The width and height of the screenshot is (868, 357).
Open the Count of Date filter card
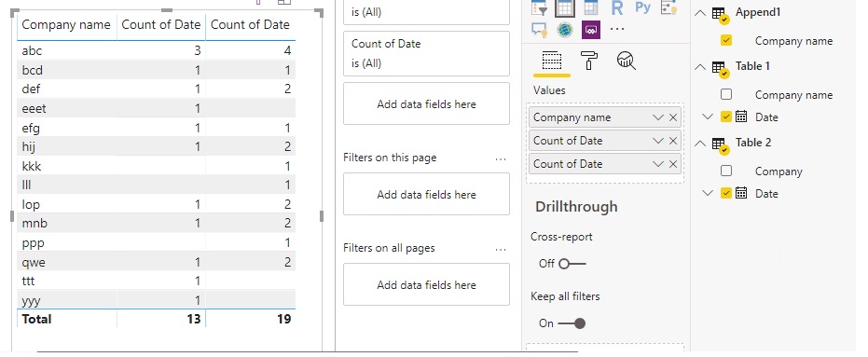[426, 54]
